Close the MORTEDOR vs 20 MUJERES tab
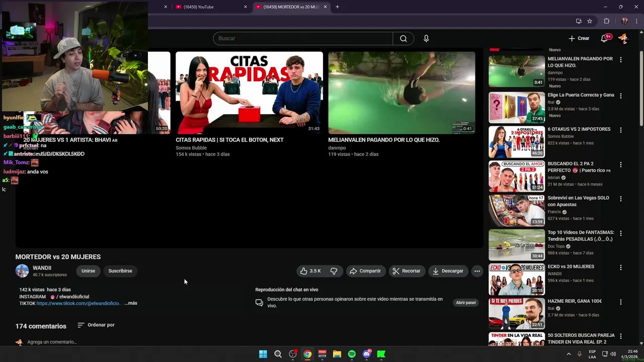 click(325, 7)
